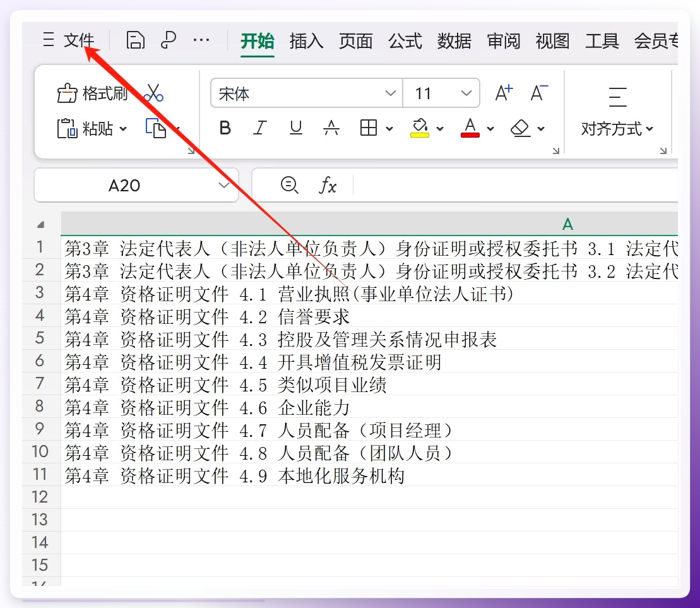Apply yellow fill color
Viewport: 700px width, 608px height.
pos(420,128)
